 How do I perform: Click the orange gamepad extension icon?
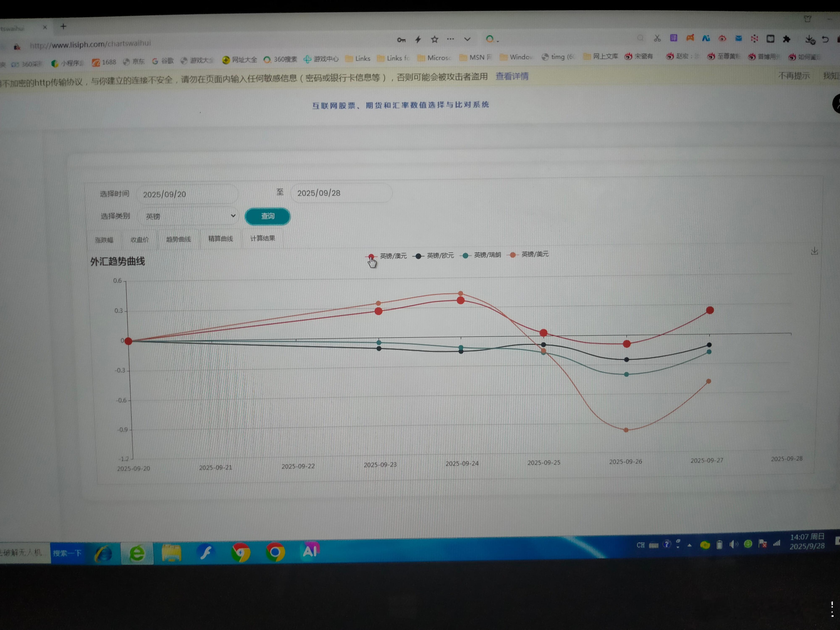(690, 38)
